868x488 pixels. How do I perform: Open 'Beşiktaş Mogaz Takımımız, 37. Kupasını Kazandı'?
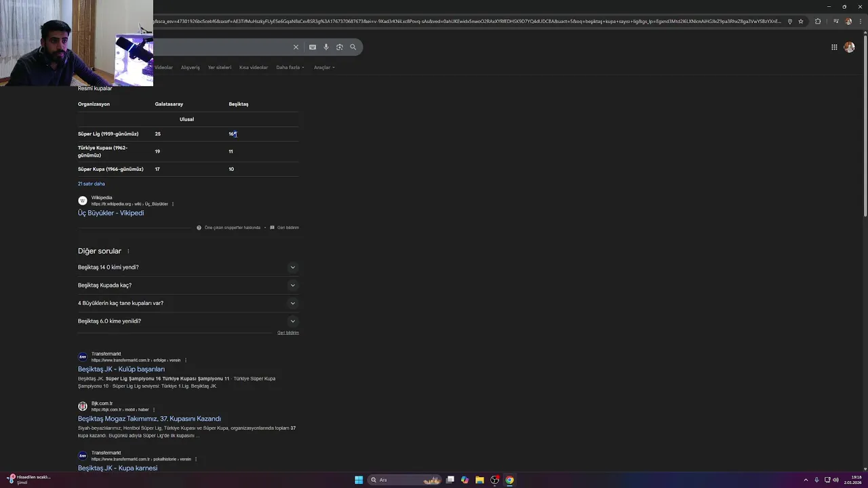(149, 419)
